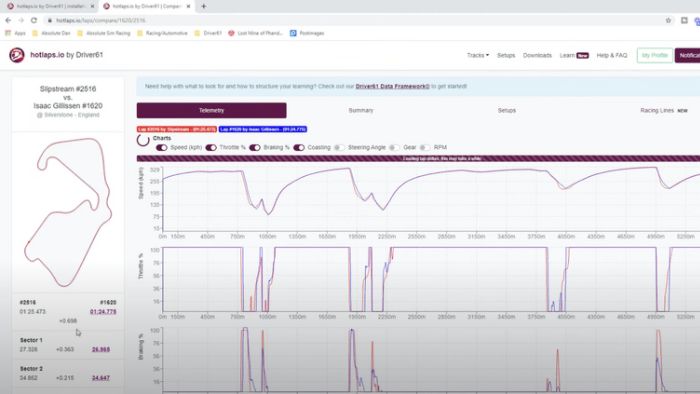Click the Speed (kph) chart area
Viewport: 700px width, 394px height.
tap(431, 199)
